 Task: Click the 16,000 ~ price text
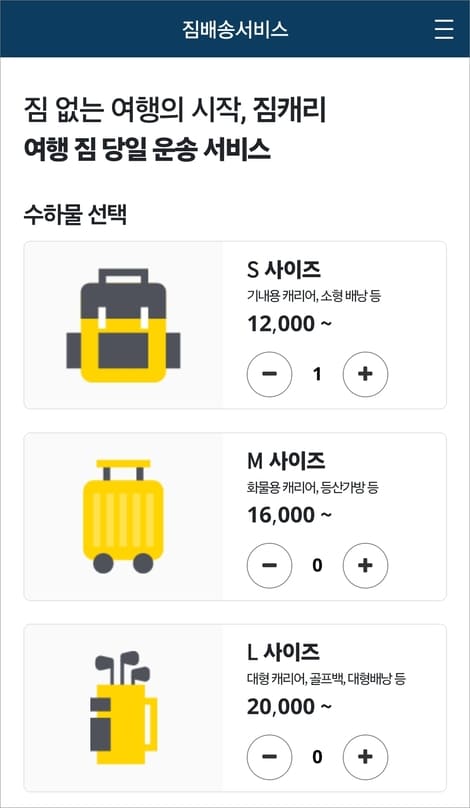(289, 515)
